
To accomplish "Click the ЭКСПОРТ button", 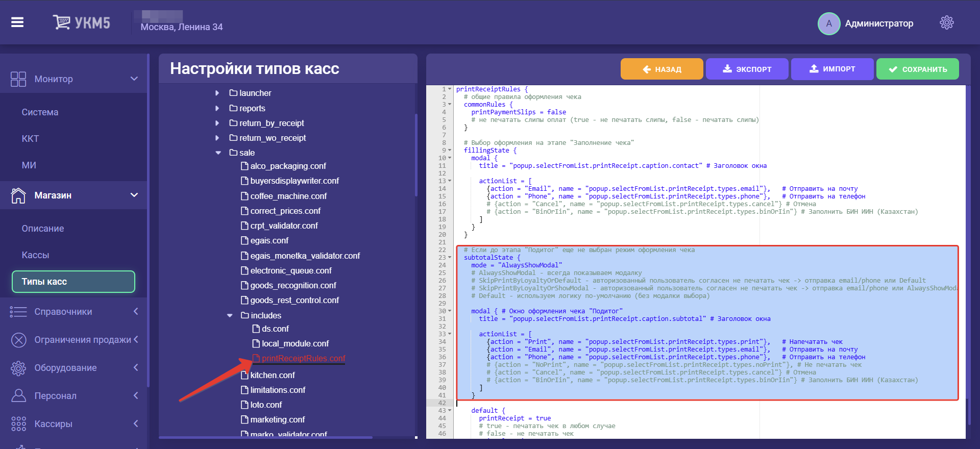I will [x=747, y=69].
